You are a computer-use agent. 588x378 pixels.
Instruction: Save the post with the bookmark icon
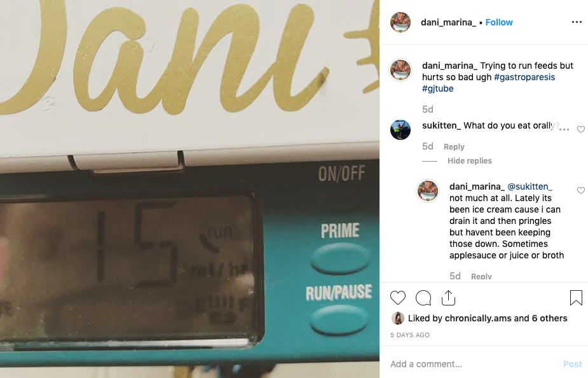[576, 298]
